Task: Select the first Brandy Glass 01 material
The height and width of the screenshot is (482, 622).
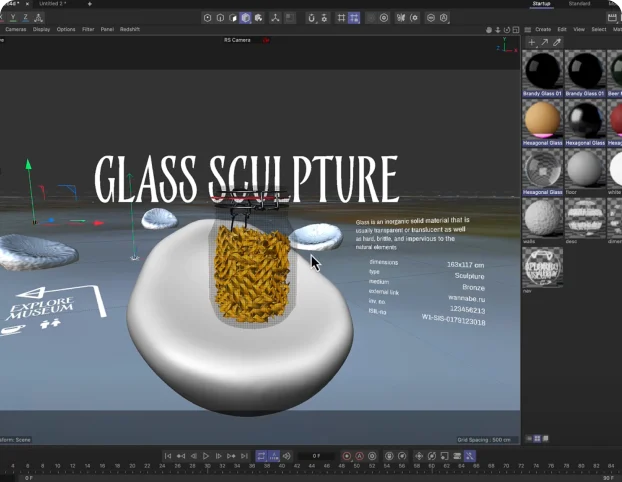Action: tap(542, 74)
